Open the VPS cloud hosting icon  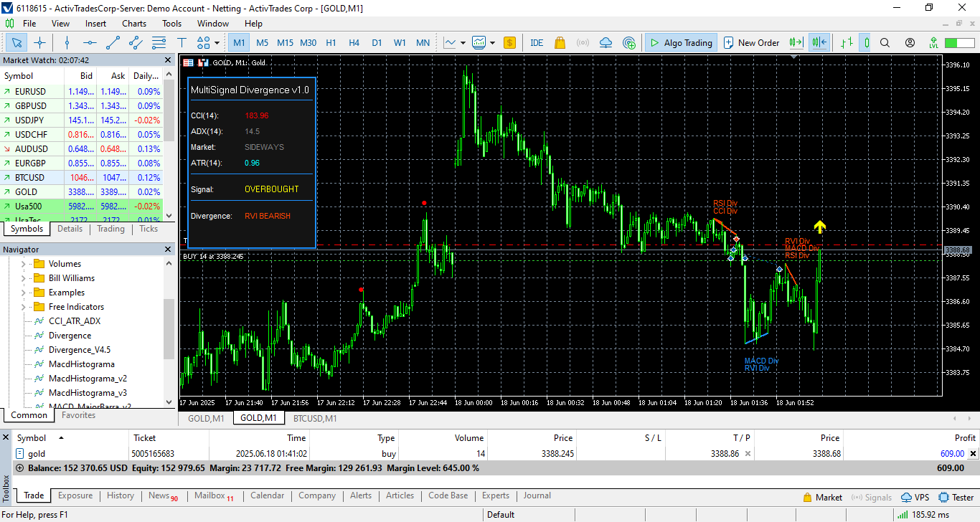606,42
